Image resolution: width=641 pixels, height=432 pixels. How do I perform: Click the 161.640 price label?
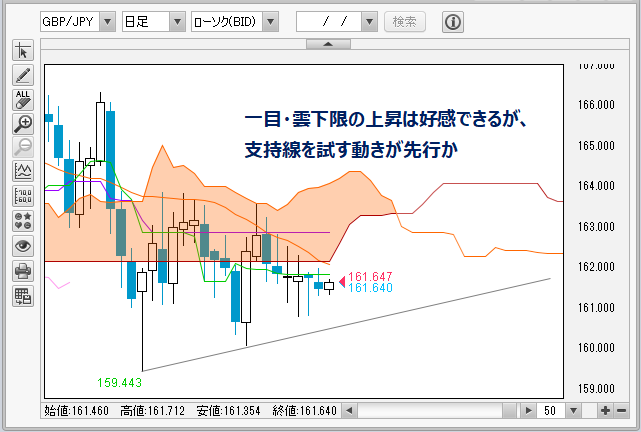(x=370, y=287)
